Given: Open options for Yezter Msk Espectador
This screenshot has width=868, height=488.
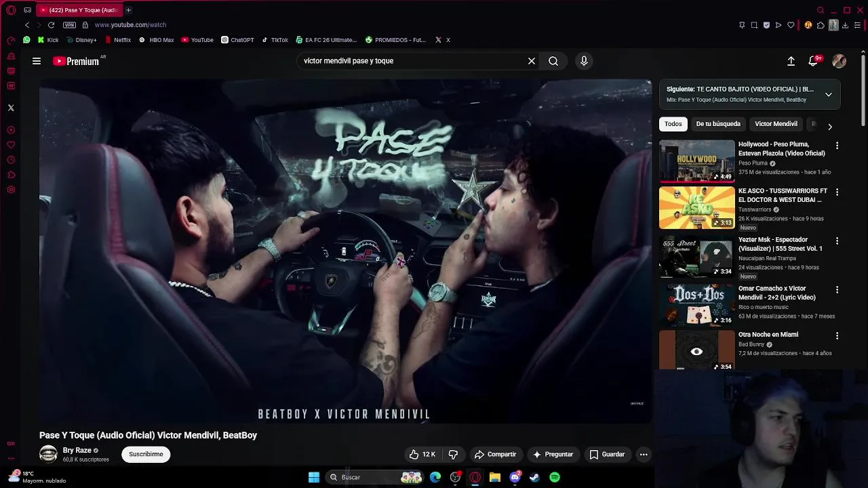Looking at the screenshot, I should tap(837, 241).
